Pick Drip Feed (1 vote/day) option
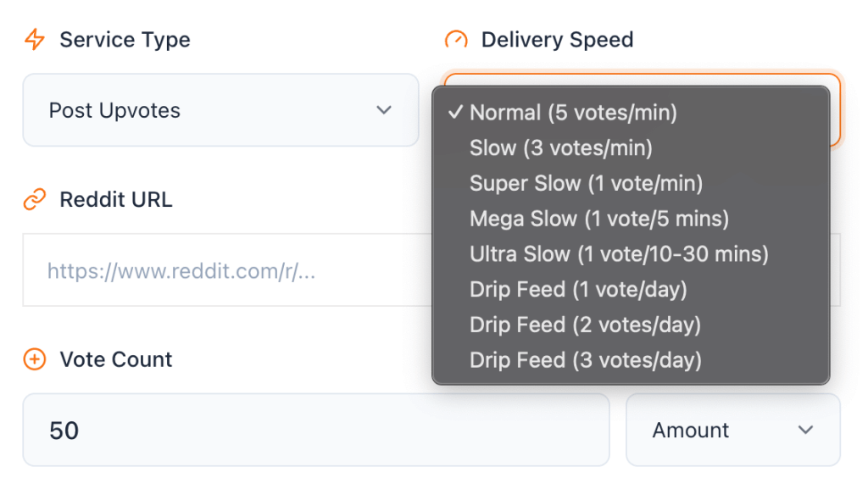868x489 pixels. pos(585,289)
